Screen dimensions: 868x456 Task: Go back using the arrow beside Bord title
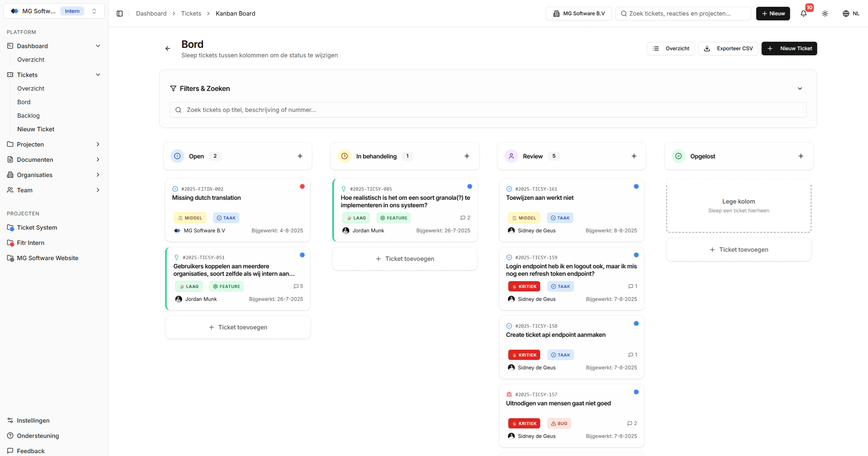pyautogui.click(x=167, y=48)
